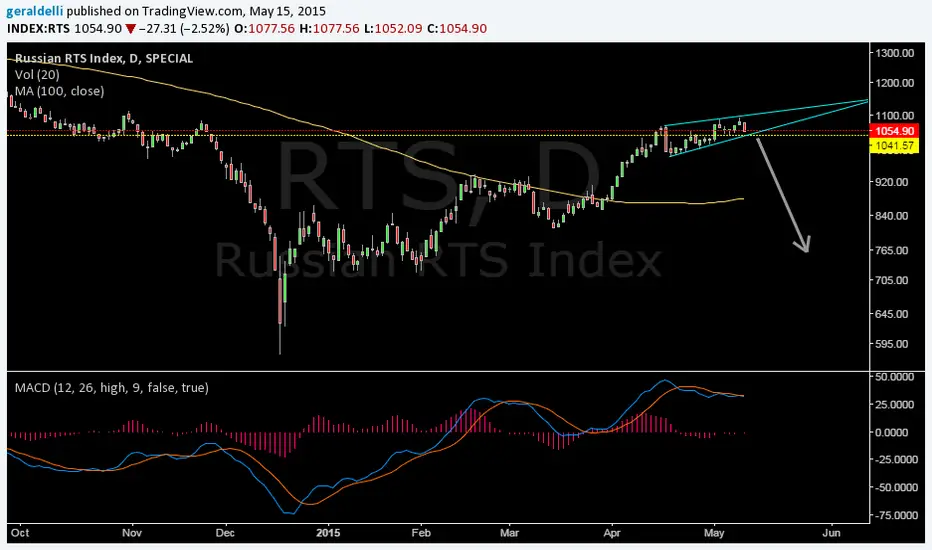Click the Vol (20) indicator label
The height and width of the screenshot is (550, 932).
[x=37, y=75]
